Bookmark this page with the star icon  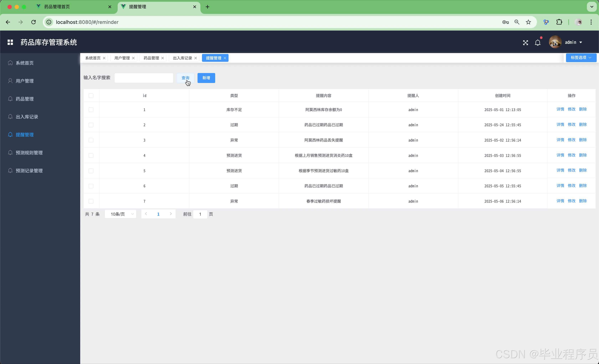click(x=528, y=22)
